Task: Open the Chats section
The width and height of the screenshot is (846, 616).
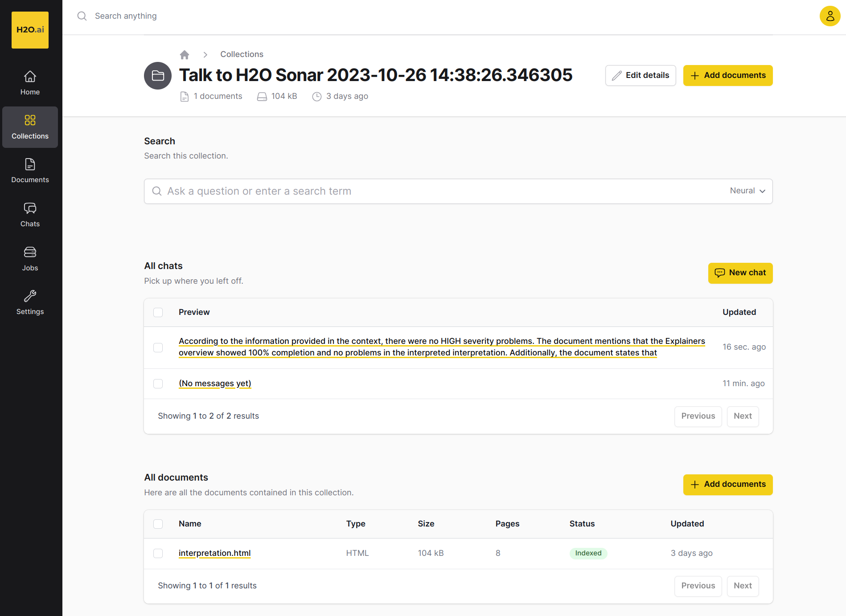Action: point(30,215)
